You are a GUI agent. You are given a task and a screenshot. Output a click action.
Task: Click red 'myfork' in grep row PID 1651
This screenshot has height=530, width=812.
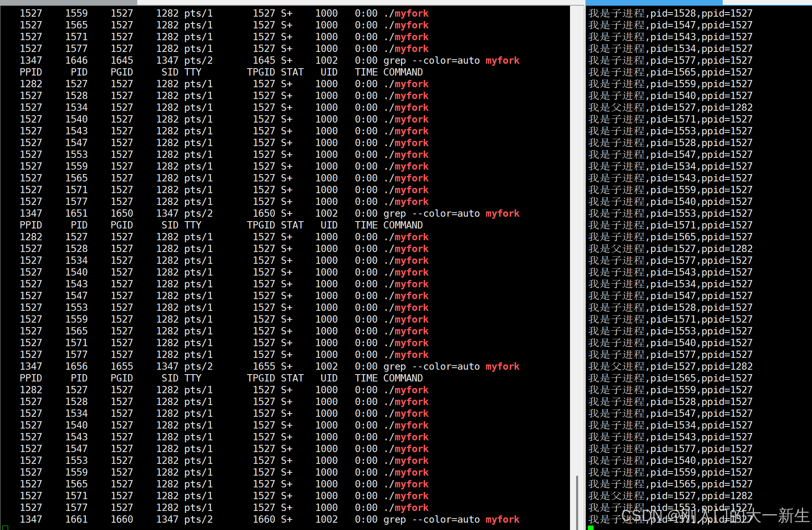click(x=502, y=213)
